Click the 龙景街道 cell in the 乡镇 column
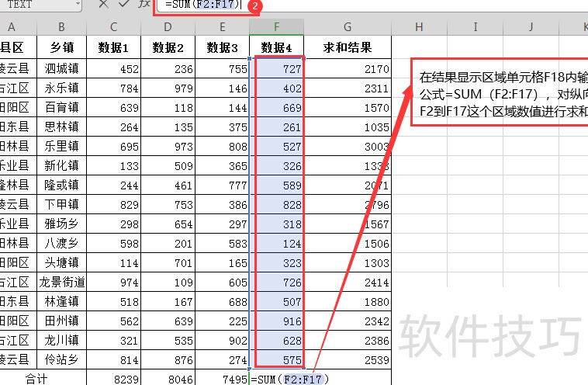Screen dimensions: 588x385 62,282
